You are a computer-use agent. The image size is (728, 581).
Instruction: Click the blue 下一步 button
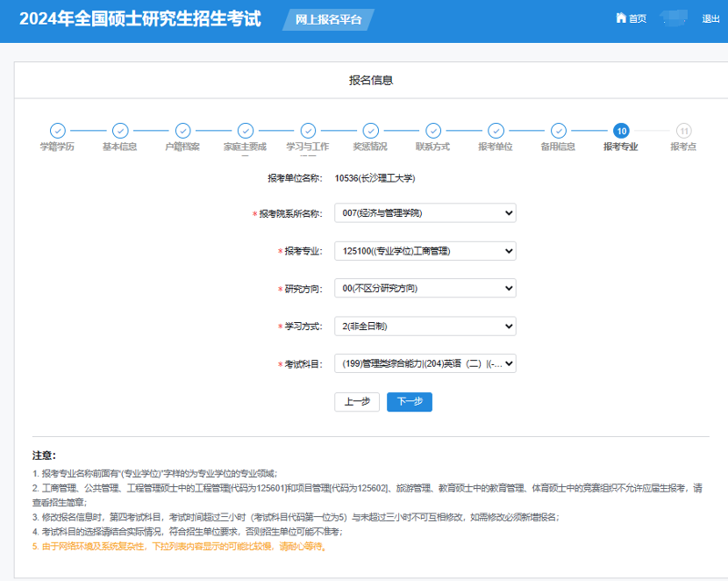coord(409,402)
